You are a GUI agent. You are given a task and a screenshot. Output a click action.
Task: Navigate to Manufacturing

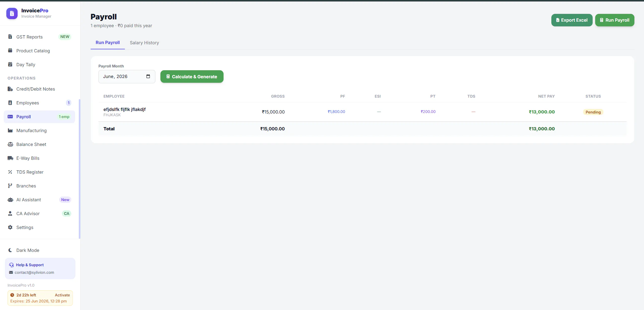coord(40,130)
